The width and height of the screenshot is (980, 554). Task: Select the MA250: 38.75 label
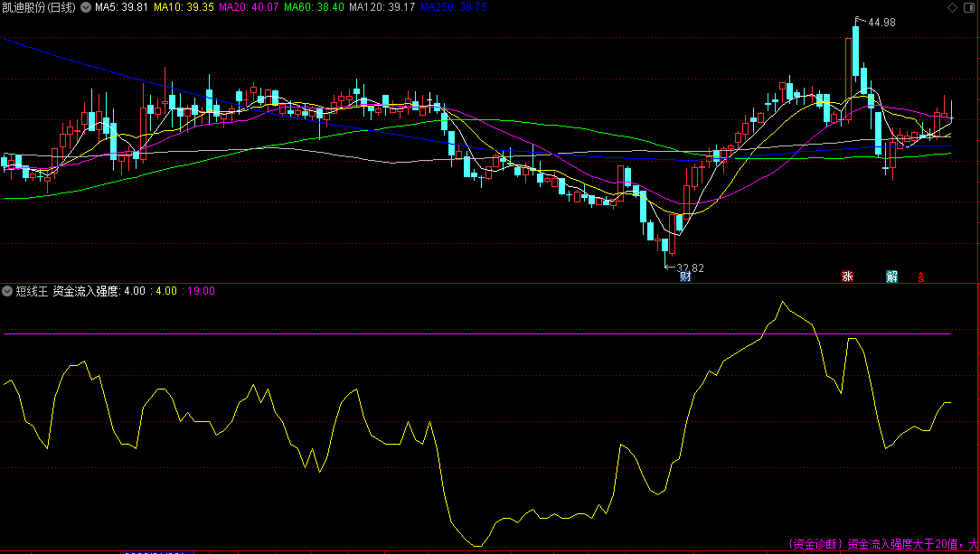(x=453, y=7)
